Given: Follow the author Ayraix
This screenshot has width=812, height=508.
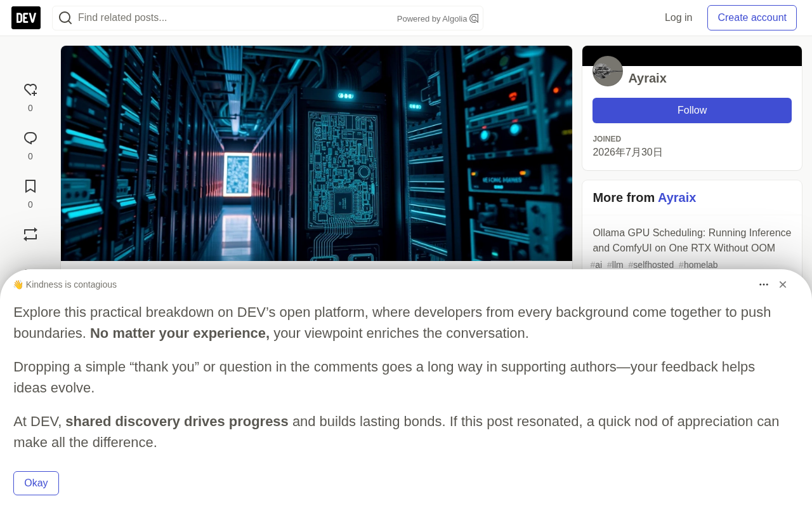Looking at the screenshot, I should click(x=692, y=110).
